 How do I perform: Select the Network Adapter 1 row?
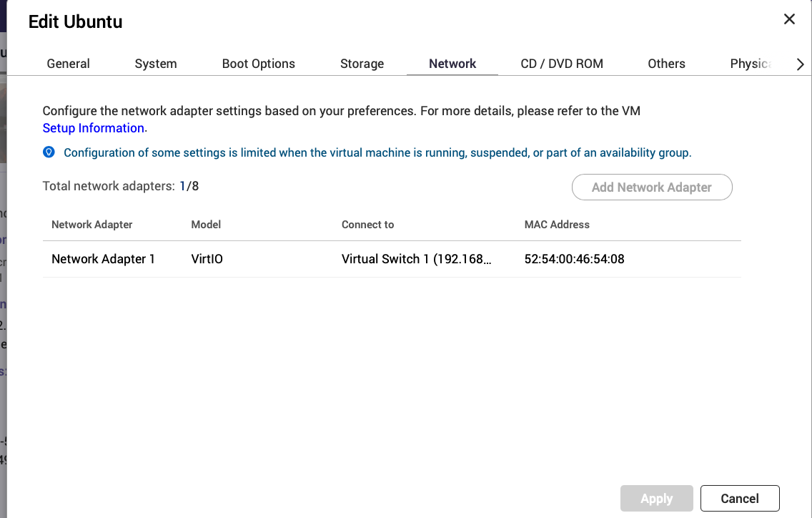tap(103, 259)
